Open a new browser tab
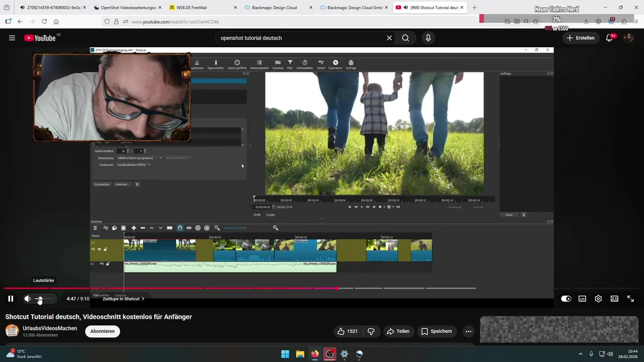Viewport: 644px width, 362px height. (x=474, y=8)
